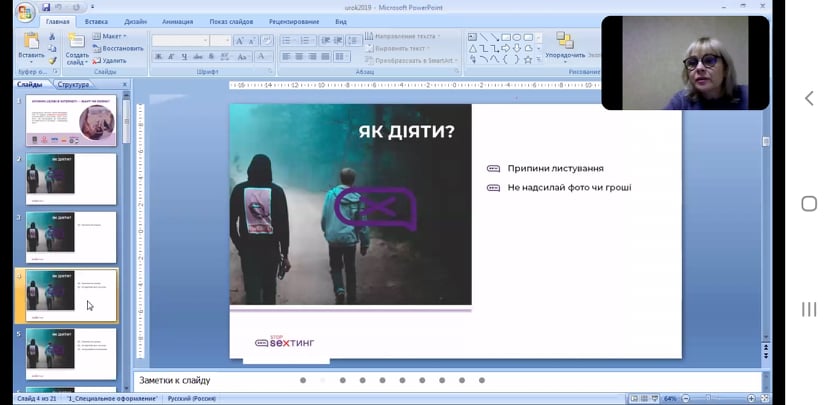
Task: Select slide 5 thumbnail
Action: click(x=71, y=354)
